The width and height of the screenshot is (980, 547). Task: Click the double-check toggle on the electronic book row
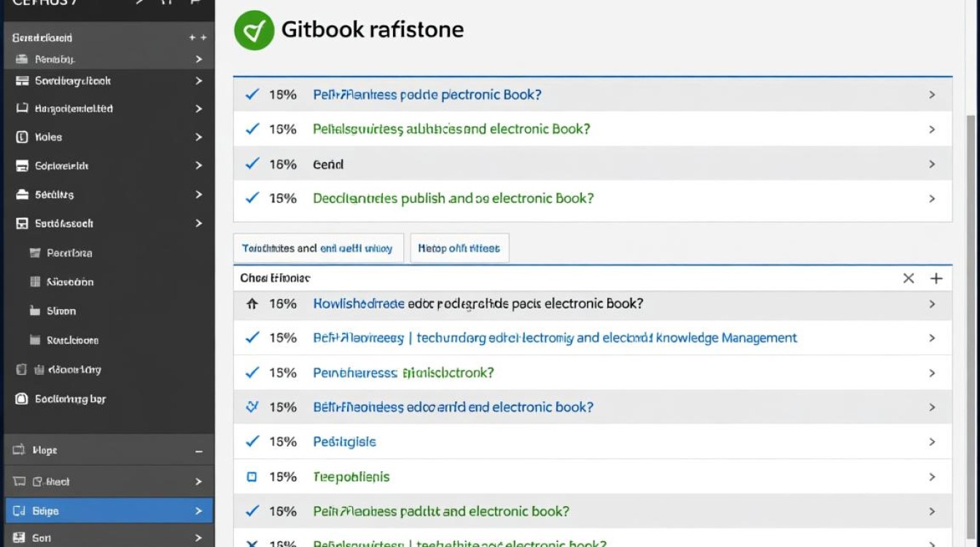(252, 407)
